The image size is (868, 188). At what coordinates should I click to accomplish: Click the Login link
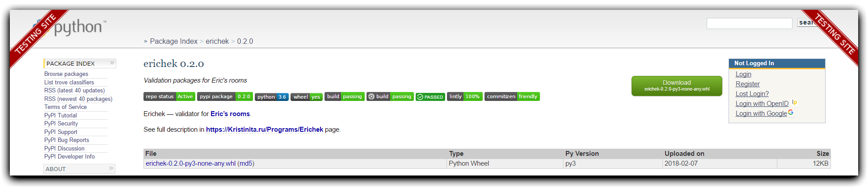pos(743,74)
